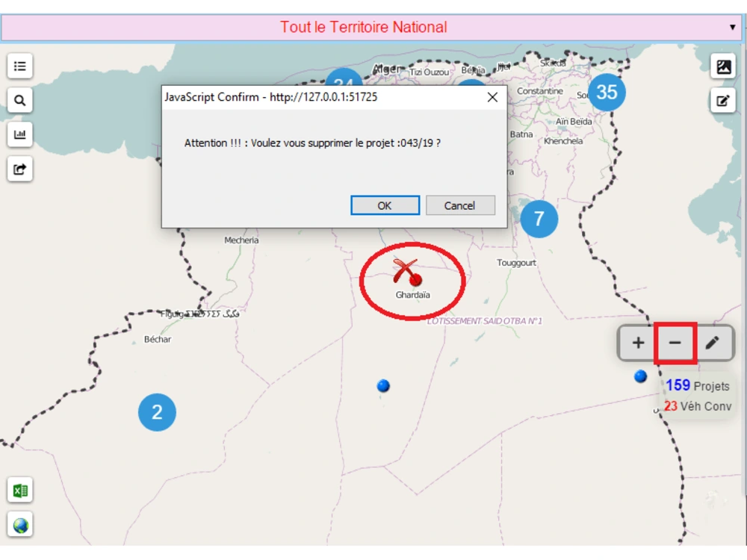
Task: Open the statistics chart icon
Action: 20,134
